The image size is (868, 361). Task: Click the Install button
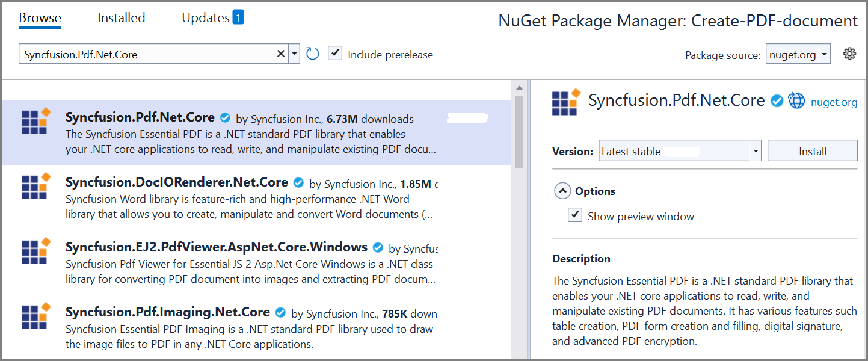pyautogui.click(x=812, y=151)
